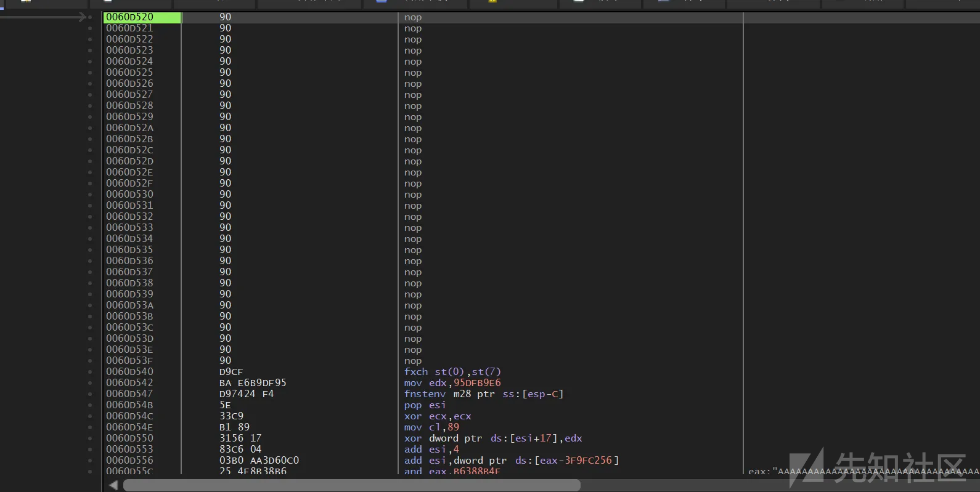Click the nop instruction at 0060D525
The image size is (980, 492).
pos(413,73)
